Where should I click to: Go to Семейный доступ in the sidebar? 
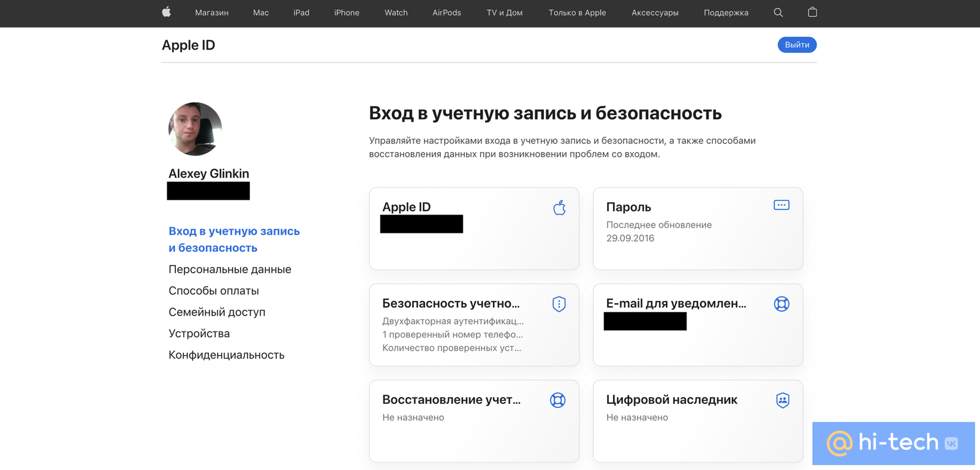[217, 313]
